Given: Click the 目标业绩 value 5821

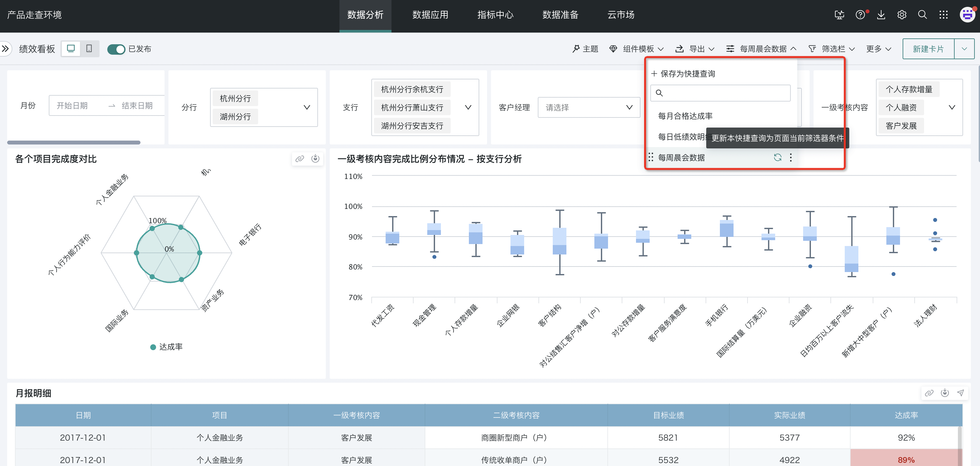Looking at the screenshot, I should click(668, 437).
